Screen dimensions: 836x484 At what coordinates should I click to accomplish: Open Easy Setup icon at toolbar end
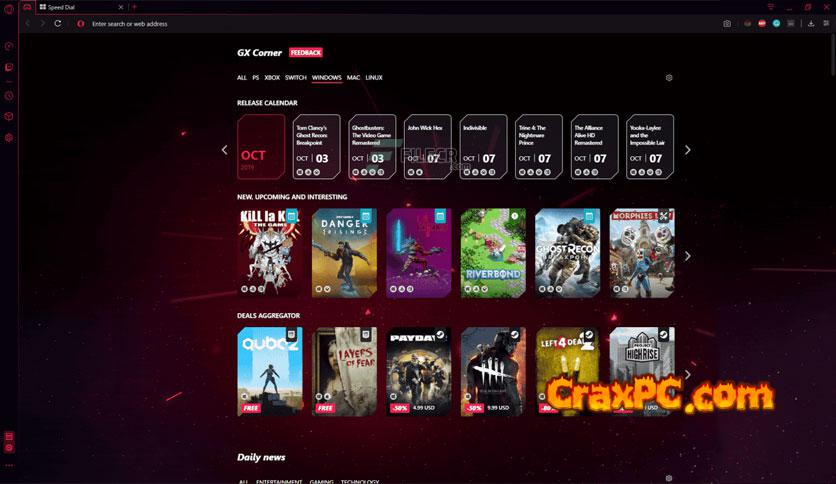click(x=826, y=23)
